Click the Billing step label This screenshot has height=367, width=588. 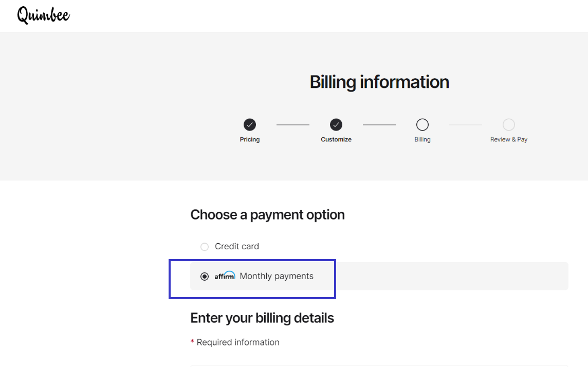coord(422,139)
